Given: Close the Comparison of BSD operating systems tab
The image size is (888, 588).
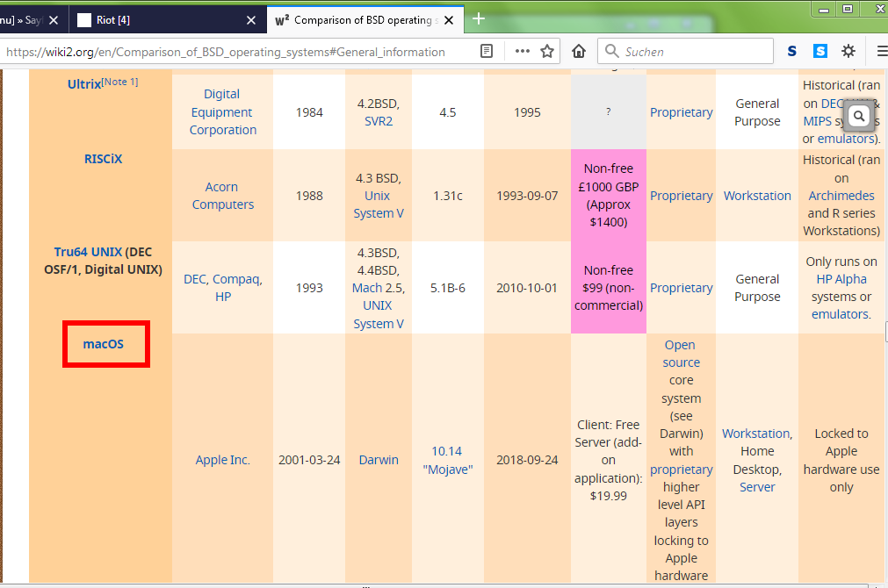Looking at the screenshot, I should click(449, 20).
